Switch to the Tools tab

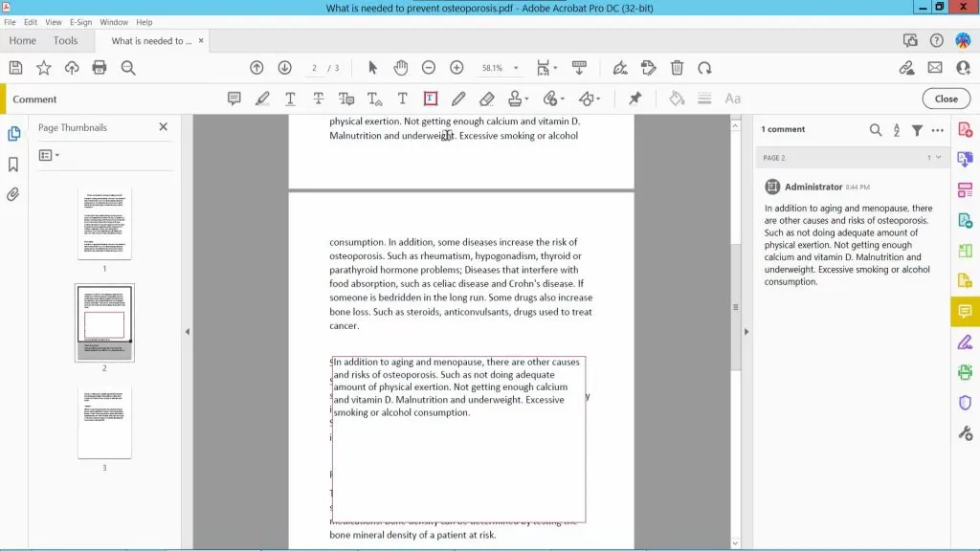point(65,40)
